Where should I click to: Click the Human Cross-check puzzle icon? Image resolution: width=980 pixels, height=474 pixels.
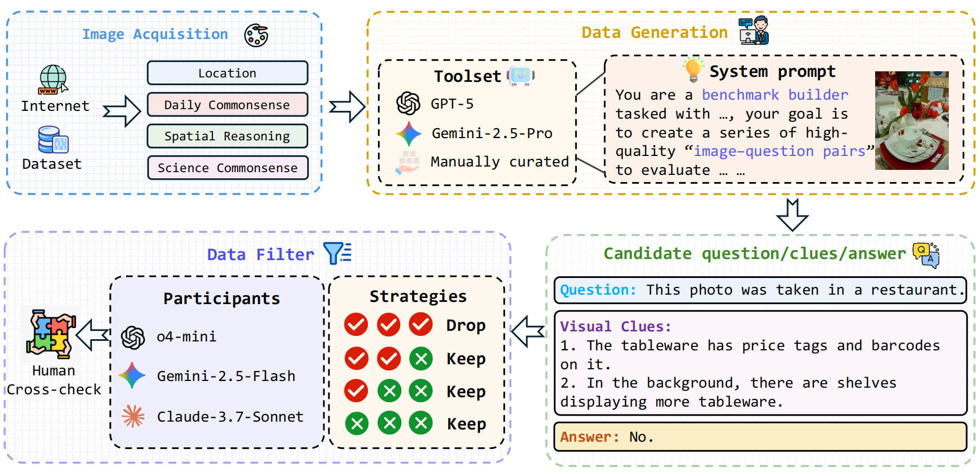point(51,334)
